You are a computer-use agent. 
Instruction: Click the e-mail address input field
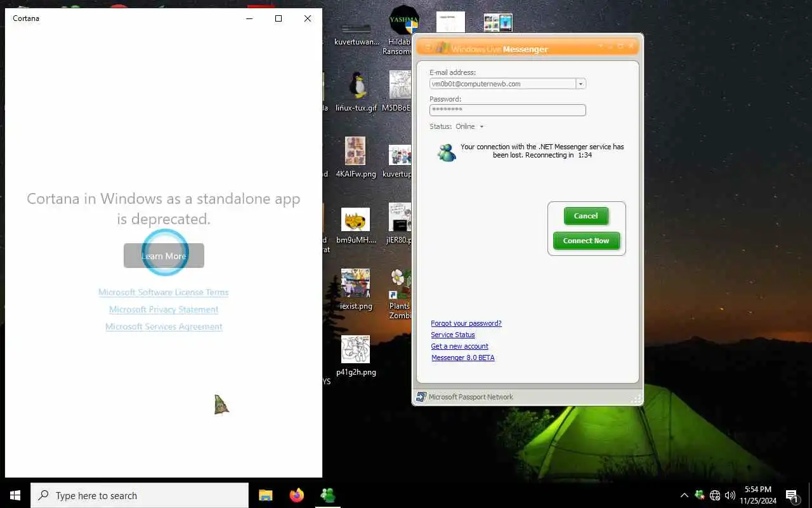click(502, 84)
